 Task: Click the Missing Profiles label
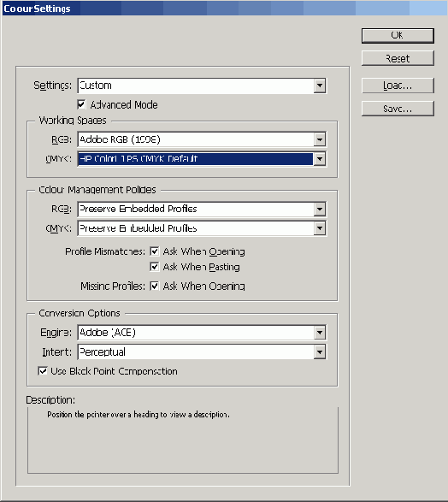113,286
